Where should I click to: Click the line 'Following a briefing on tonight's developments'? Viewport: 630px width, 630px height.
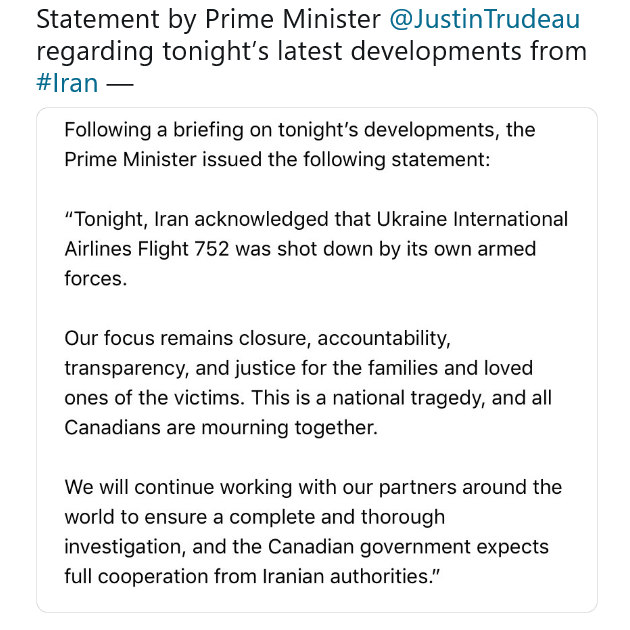click(x=300, y=130)
